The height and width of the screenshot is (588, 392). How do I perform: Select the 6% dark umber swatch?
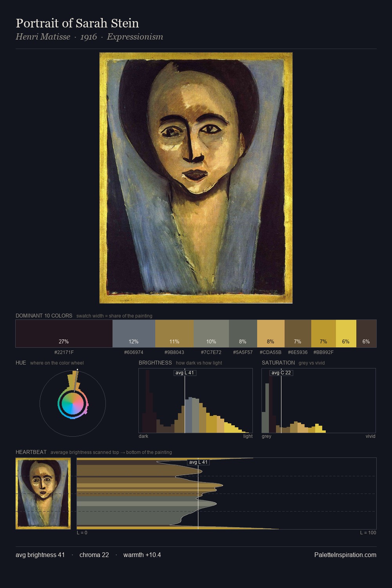[x=366, y=334]
